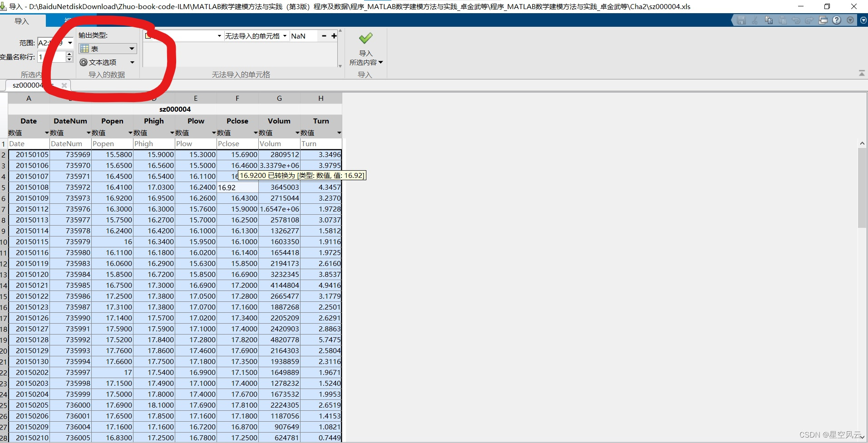Open the Phigh column data type dropdown
This screenshot has width=868, height=443.
coord(172,133)
